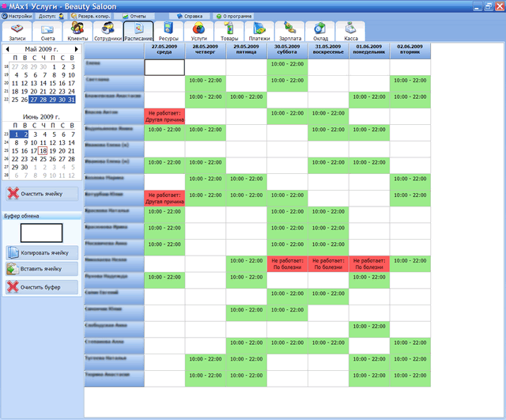This screenshot has width=506, height=420.
Task: Open the Ресурсы section icon
Action: (168, 32)
